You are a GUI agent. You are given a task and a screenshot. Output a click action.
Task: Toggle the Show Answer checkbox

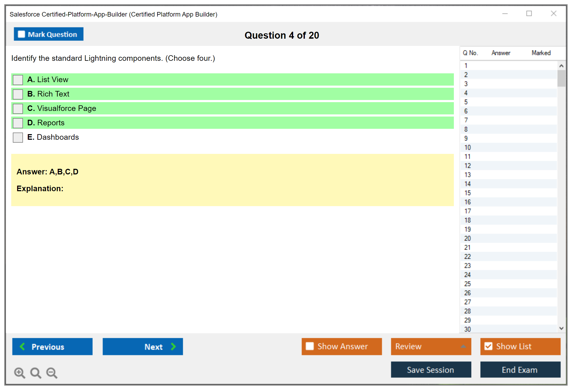(310, 346)
